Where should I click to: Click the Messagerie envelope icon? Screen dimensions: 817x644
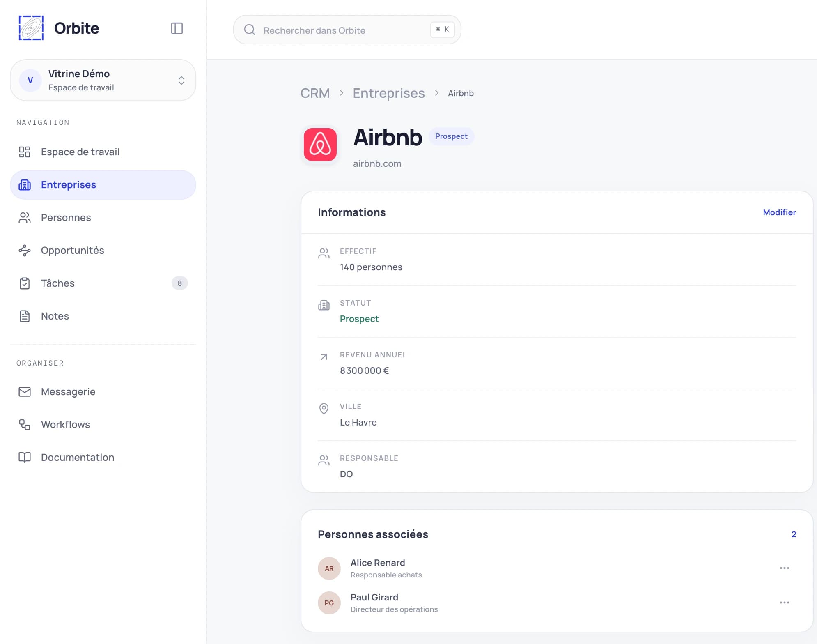(x=25, y=392)
